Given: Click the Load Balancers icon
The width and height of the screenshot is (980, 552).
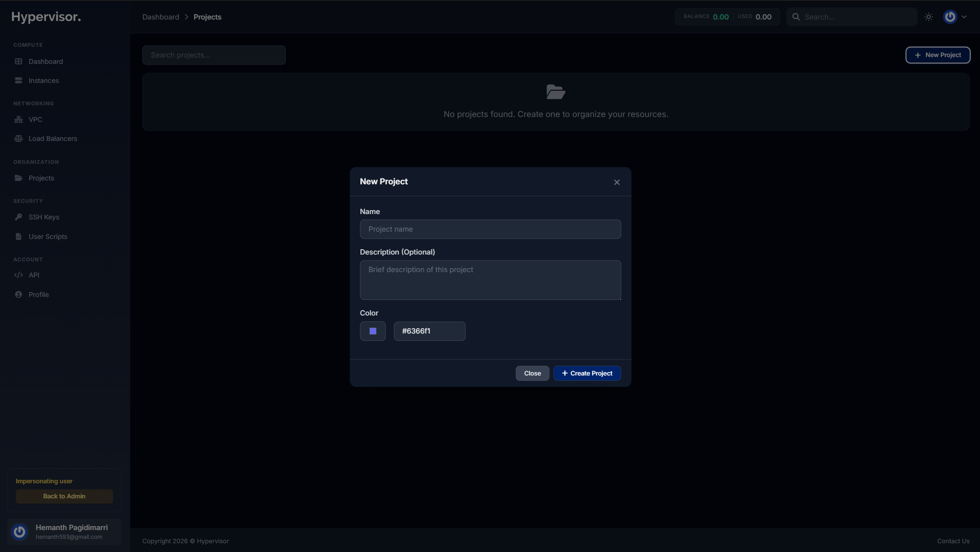Looking at the screenshot, I should [18, 138].
